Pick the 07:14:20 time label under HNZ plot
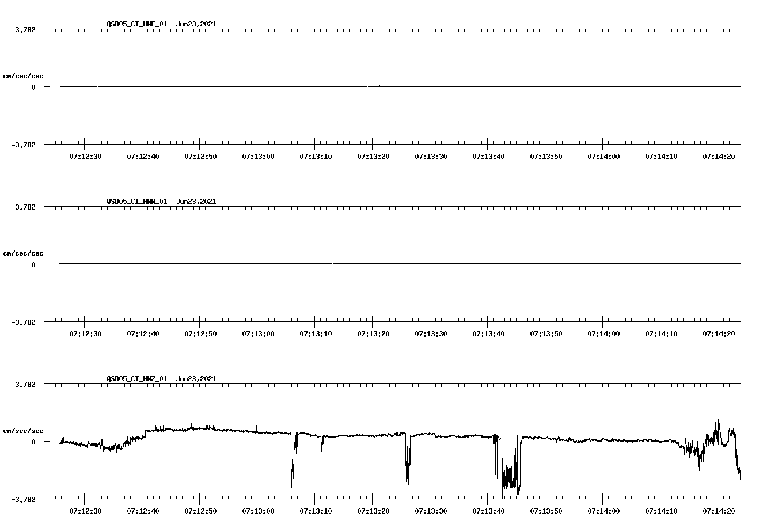Image resolution: width=782 pixels, height=532 pixels. pos(719,511)
